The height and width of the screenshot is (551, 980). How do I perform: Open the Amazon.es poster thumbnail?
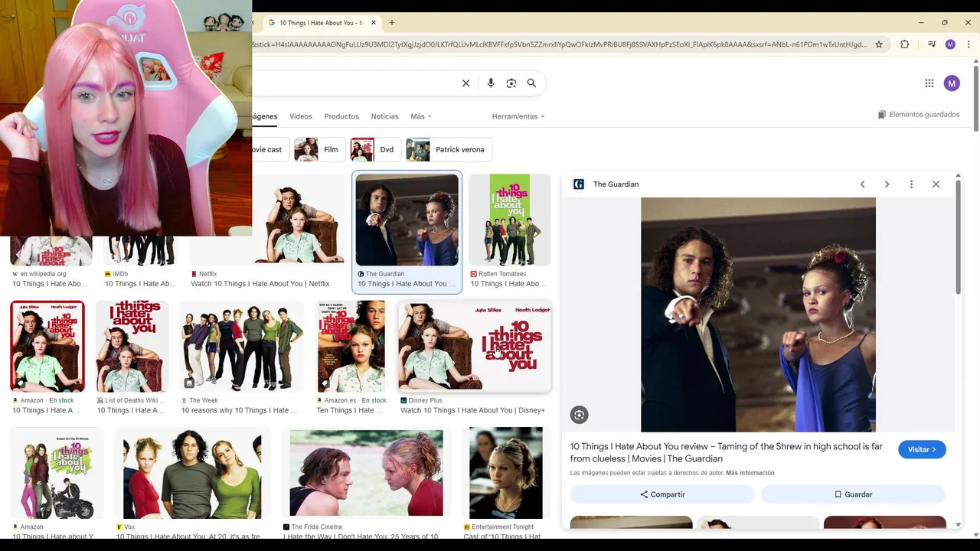click(x=351, y=347)
